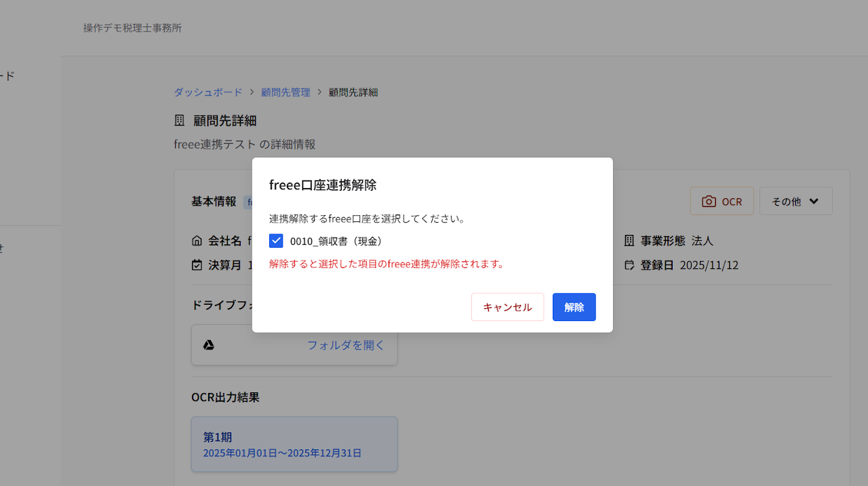The width and height of the screenshot is (868, 486).
Task: Click the freee連携テスト の詳細情報 subtitle
Action: point(245,145)
